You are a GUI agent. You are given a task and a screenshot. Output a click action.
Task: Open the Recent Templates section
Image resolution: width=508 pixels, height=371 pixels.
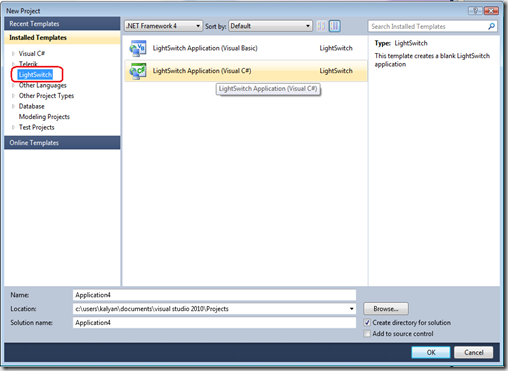click(62, 24)
